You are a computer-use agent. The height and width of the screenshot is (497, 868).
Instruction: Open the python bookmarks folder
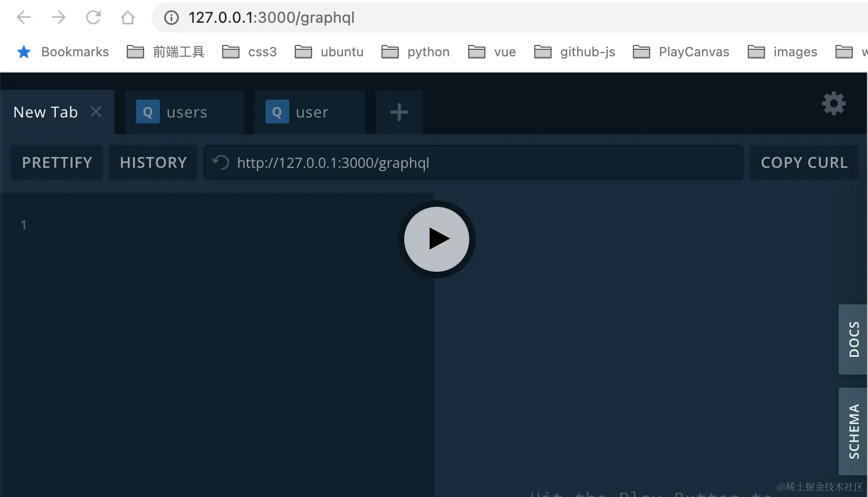click(416, 52)
